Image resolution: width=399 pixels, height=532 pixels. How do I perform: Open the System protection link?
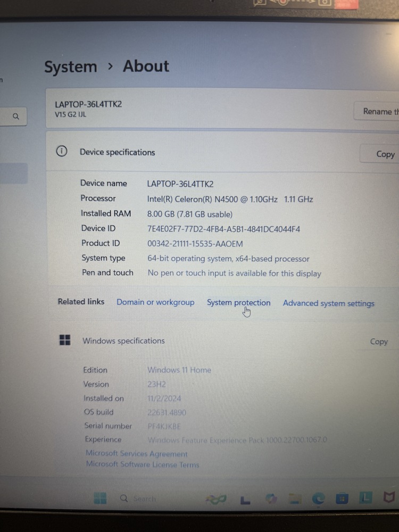coord(238,303)
